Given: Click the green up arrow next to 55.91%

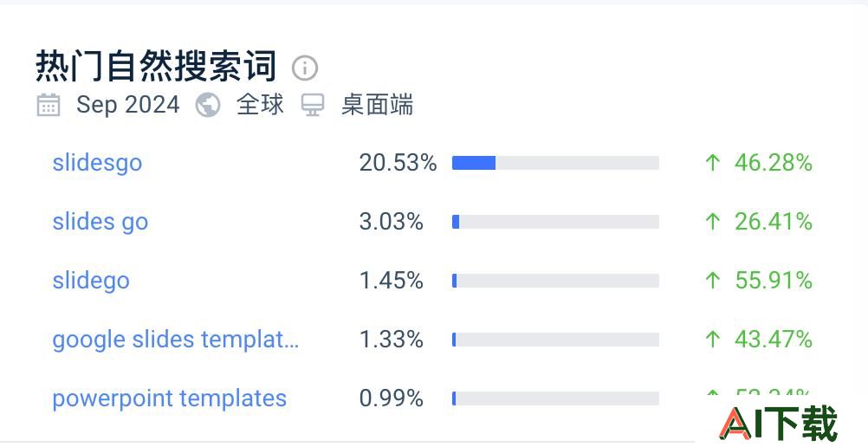Looking at the screenshot, I should [x=713, y=281].
